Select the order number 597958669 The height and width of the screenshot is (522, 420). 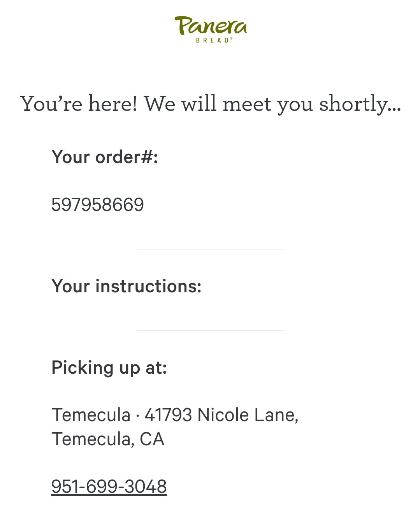coord(97,205)
